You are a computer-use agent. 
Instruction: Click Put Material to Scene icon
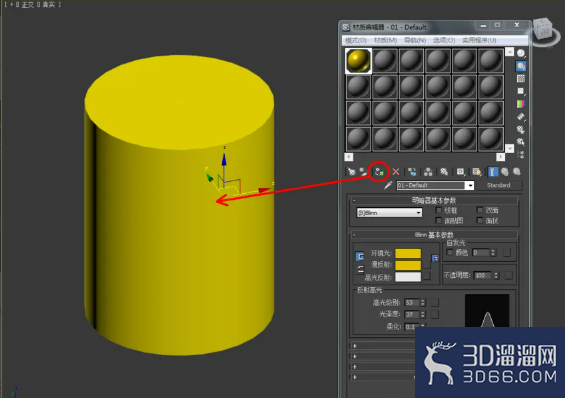(x=364, y=172)
